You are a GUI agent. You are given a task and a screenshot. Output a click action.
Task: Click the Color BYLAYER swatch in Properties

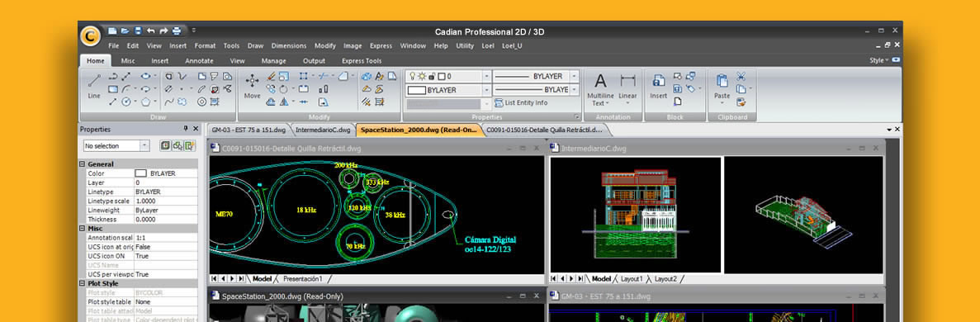pos(141,173)
